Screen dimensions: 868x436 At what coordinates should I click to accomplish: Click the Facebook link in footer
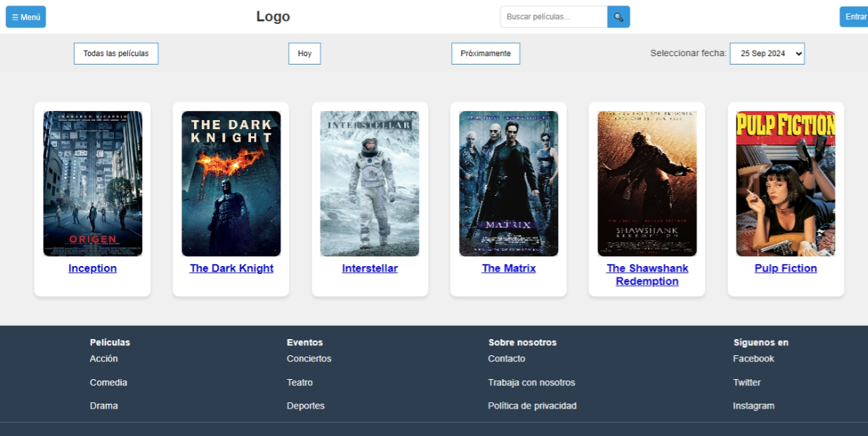pyautogui.click(x=753, y=358)
